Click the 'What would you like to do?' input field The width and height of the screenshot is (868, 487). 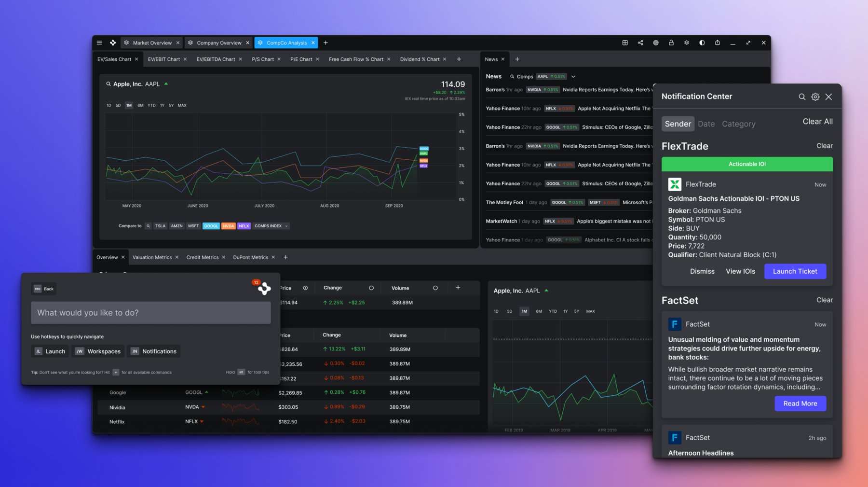pos(150,313)
